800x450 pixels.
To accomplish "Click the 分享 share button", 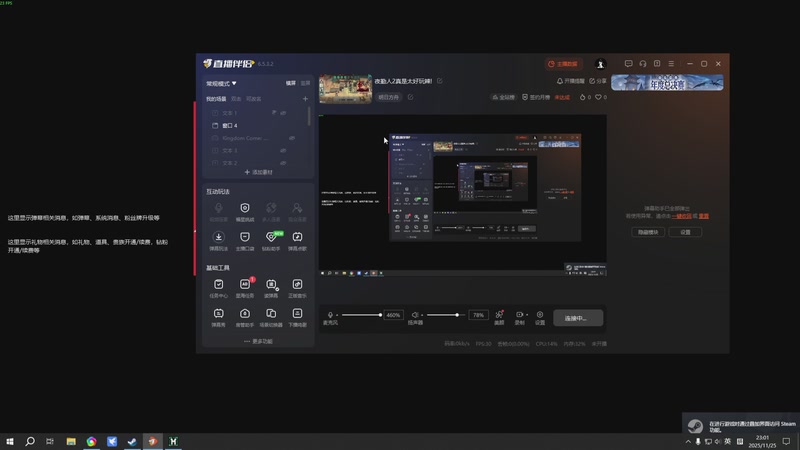I will click(598, 81).
